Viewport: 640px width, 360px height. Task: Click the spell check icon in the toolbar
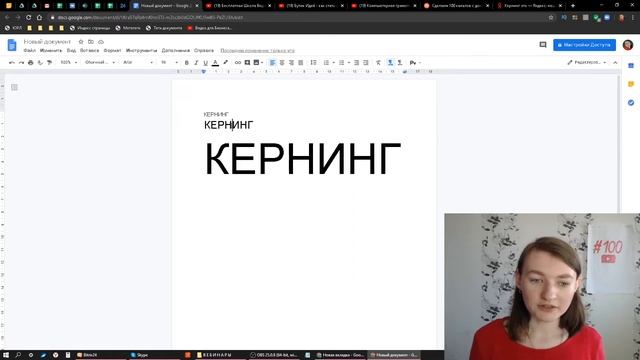coord(40,62)
